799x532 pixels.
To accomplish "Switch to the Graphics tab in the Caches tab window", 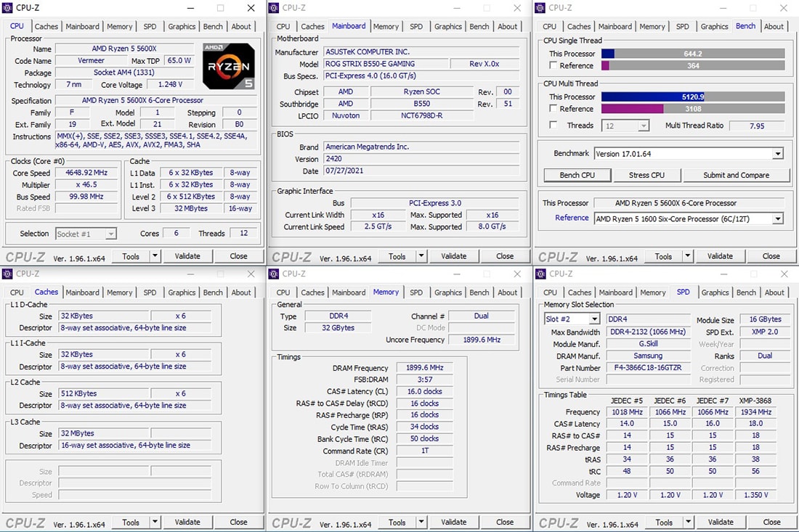I will [182, 292].
